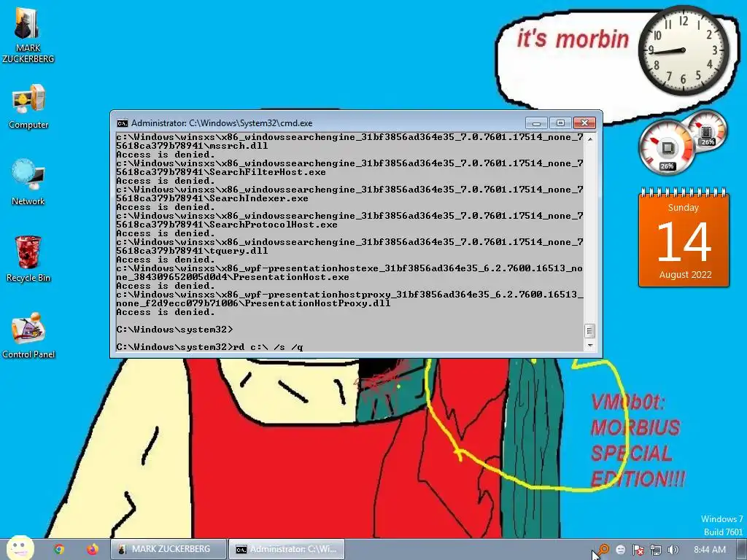Click the SearchProtocolHost.exe path line
This screenshot has width=747, height=560.
[x=349, y=220]
